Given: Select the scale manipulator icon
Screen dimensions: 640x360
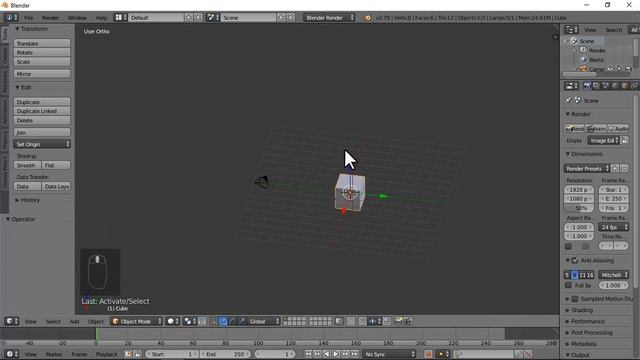Looking at the screenshot, I should click(242, 321).
